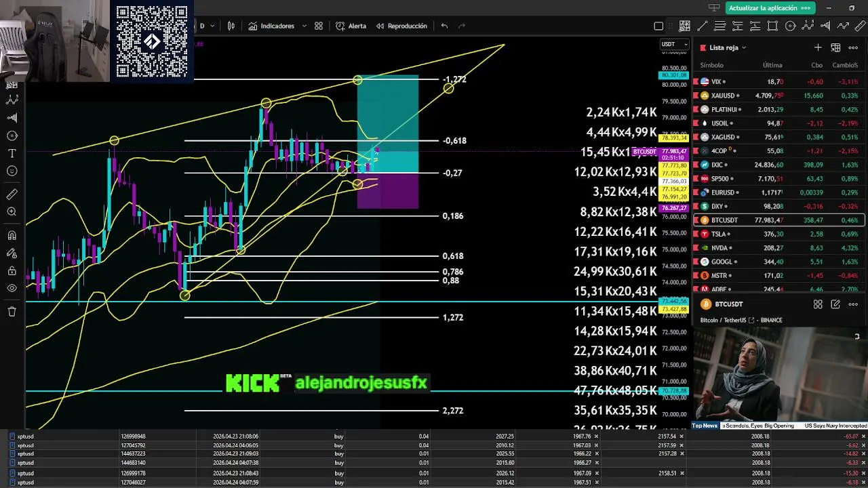Open the layout grid templates icon
Screen dimensions: 868x488
[x=319, y=26]
